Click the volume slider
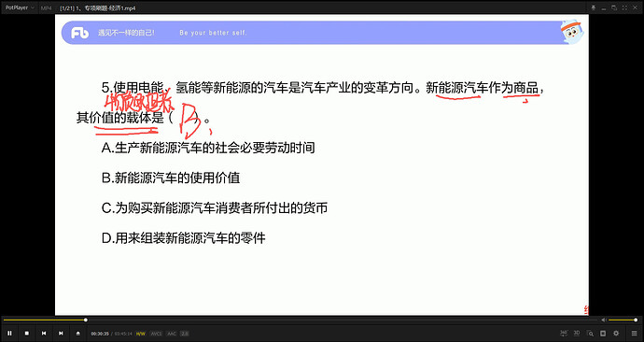Image resolution: width=644 pixels, height=342 pixels. pos(623,320)
